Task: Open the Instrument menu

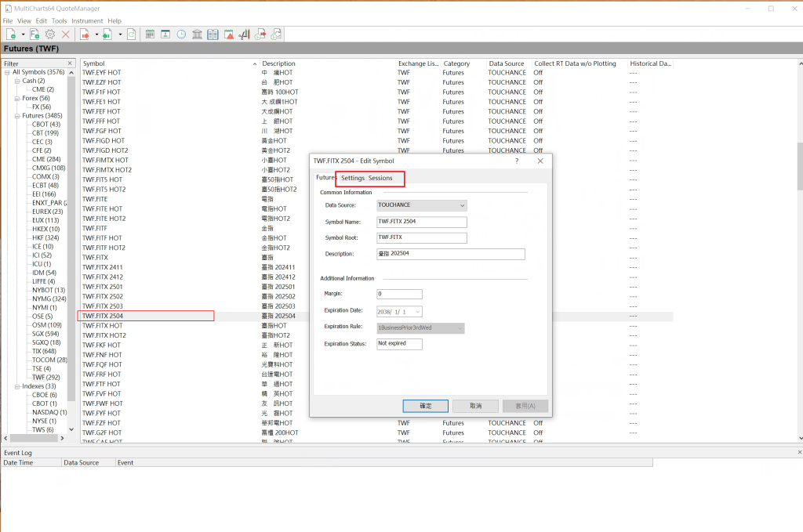Action: coord(86,20)
